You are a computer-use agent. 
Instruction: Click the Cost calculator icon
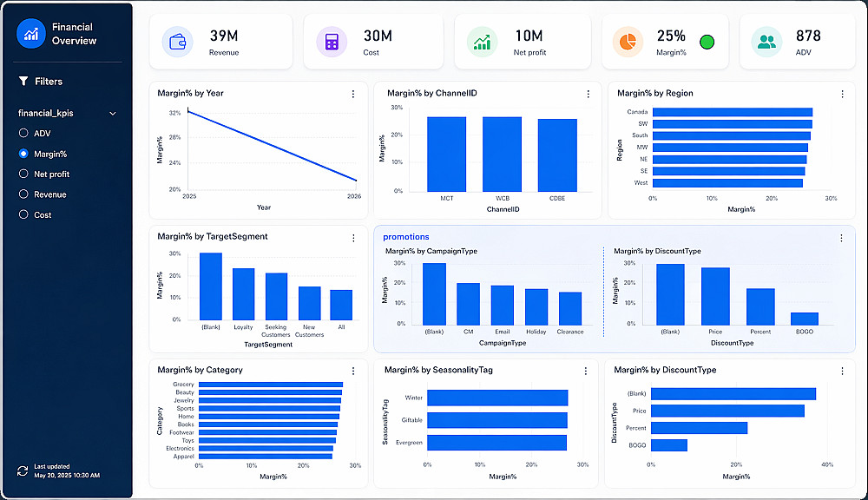[x=332, y=42]
